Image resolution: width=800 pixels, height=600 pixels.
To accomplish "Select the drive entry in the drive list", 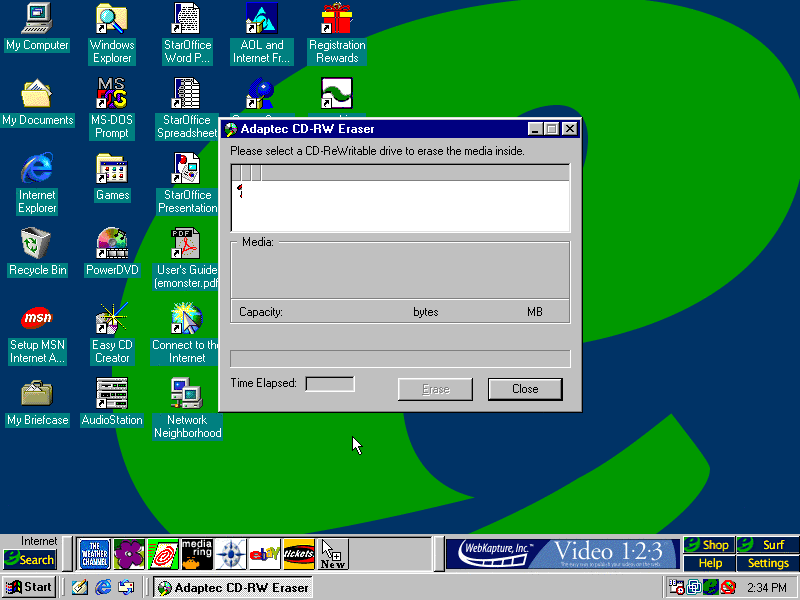I will [x=241, y=190].
